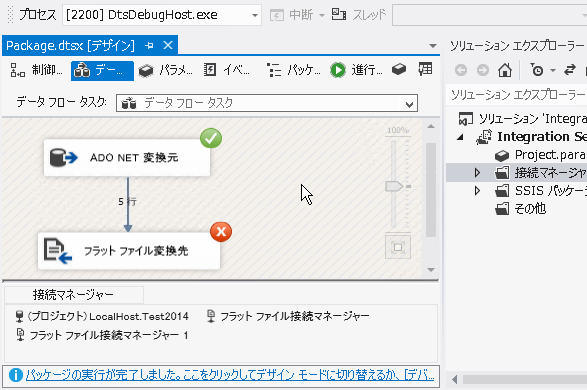Viewport: 587px width, 390px height.
Task: Select the ソリューション 'Integra...' root node
Action: pyautogui.click(x=523, y=119)
